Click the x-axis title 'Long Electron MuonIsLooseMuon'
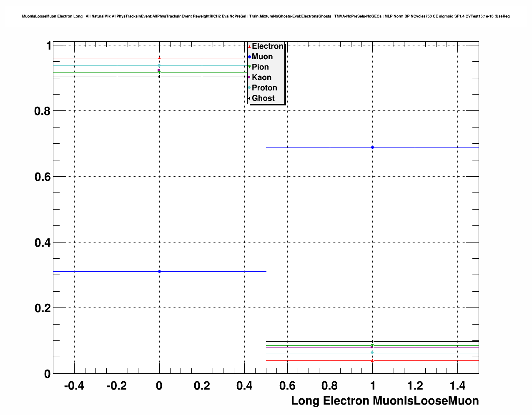 point(384,401)
